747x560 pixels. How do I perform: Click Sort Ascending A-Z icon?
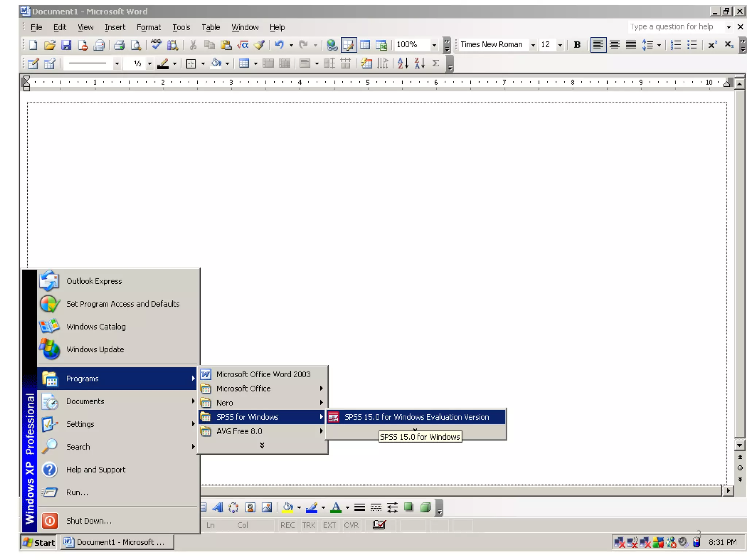(x=403, y=63)
